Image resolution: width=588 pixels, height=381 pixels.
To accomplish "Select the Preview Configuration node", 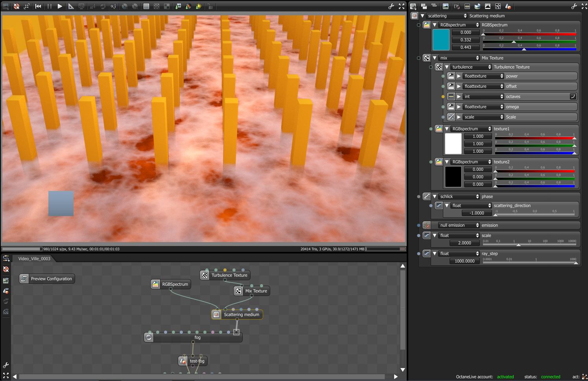I will [47, 279].
